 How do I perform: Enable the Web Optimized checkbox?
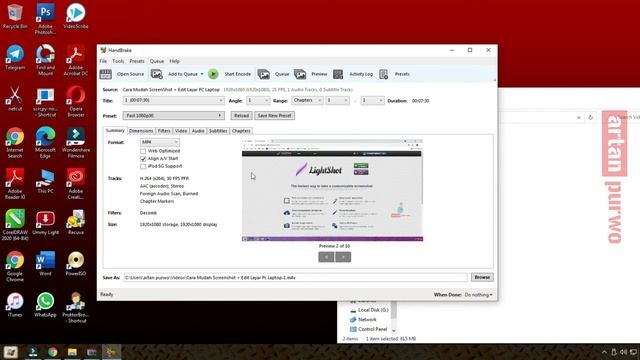(143, 151)
